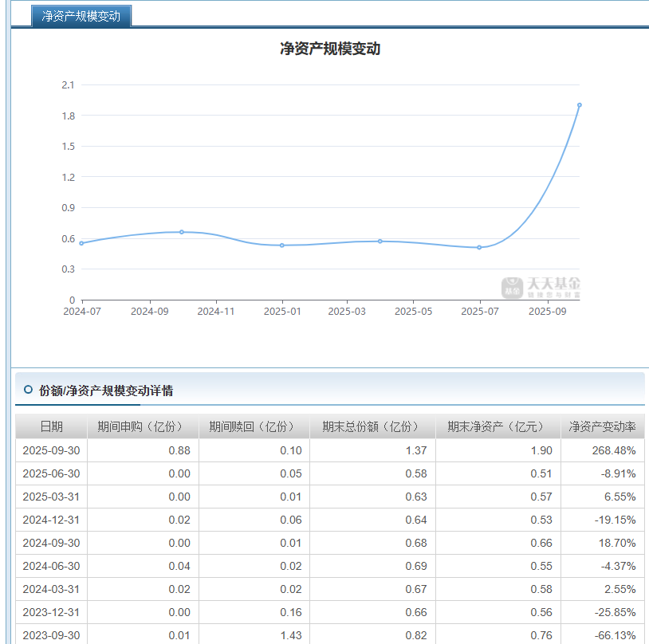Click the 268.48% change rate cell

(x=602, y=450)
